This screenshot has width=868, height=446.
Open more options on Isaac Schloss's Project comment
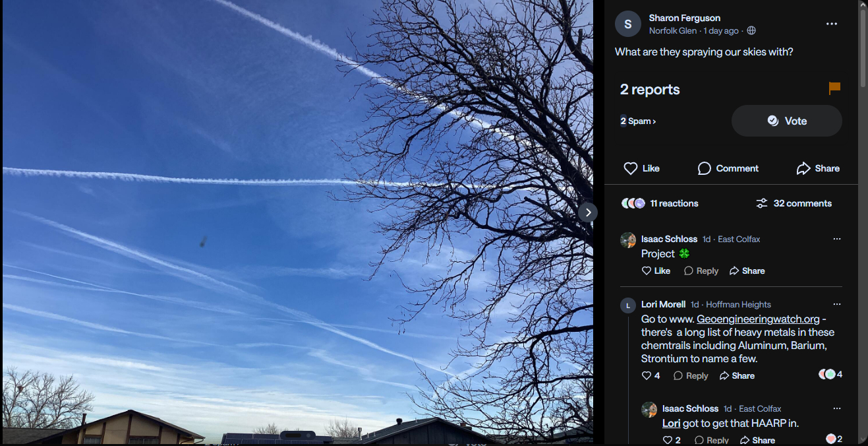(837, 239)
